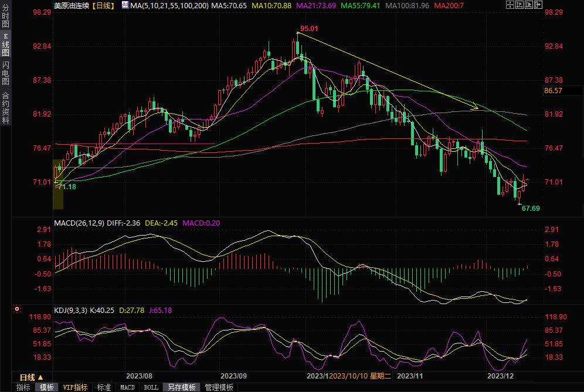Open 合约资料 contract info panel
Image resolution: width=584 pixels, height=392 pixels.
tap(5, 108)
